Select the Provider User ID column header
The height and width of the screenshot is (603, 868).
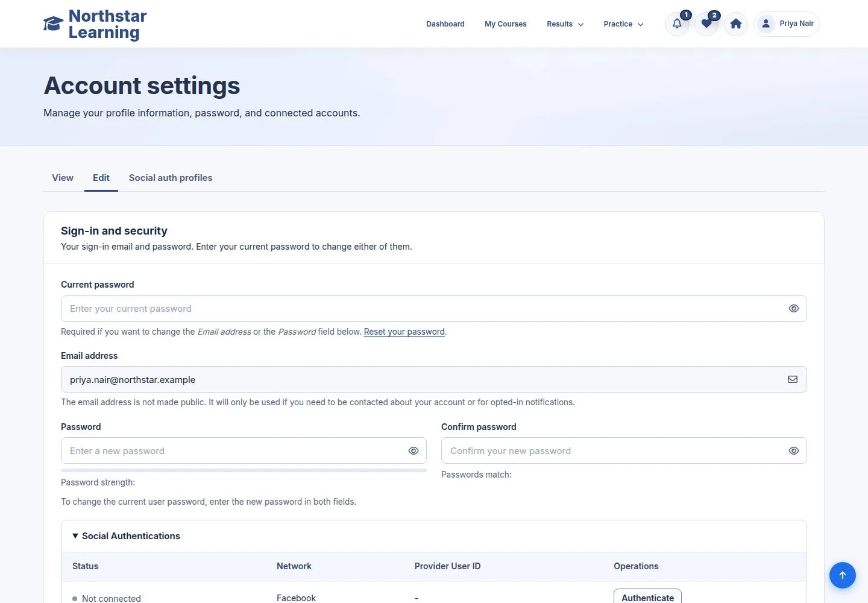(448, 566)
